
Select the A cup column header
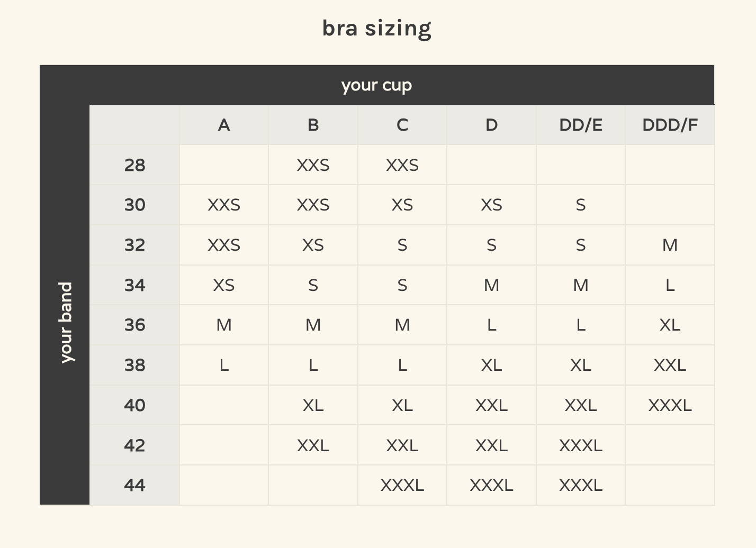pos(224,125)
